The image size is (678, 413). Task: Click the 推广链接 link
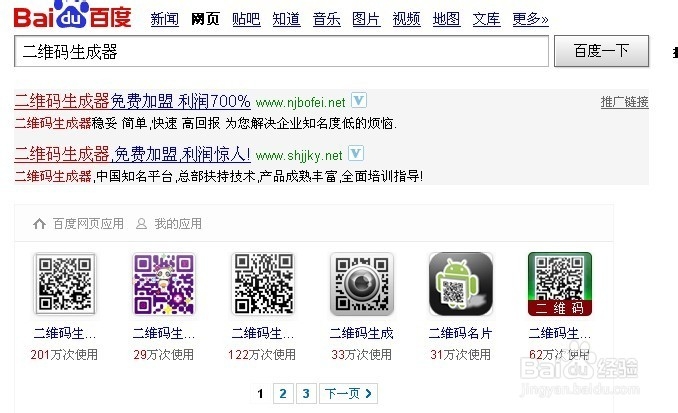[x=624, y=102]
